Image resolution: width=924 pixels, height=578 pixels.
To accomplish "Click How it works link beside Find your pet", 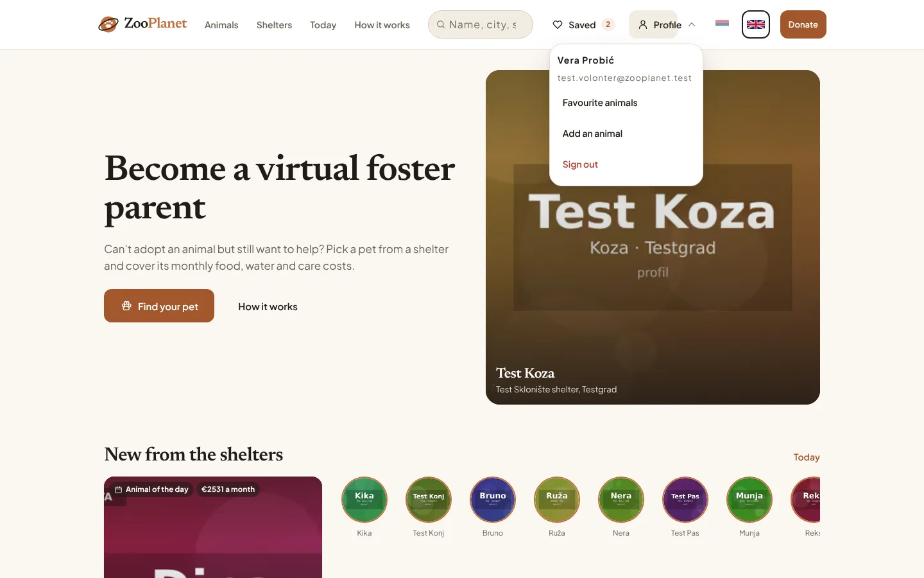I will coord(268,306).
